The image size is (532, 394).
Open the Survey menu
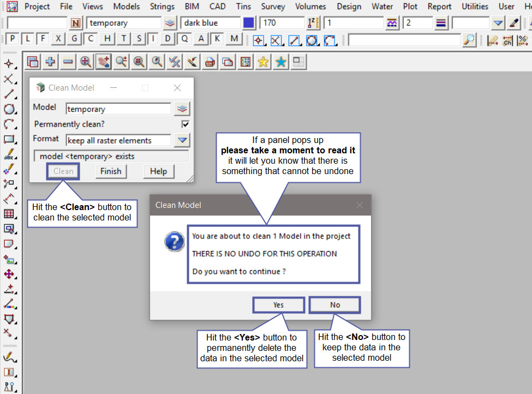273,7
